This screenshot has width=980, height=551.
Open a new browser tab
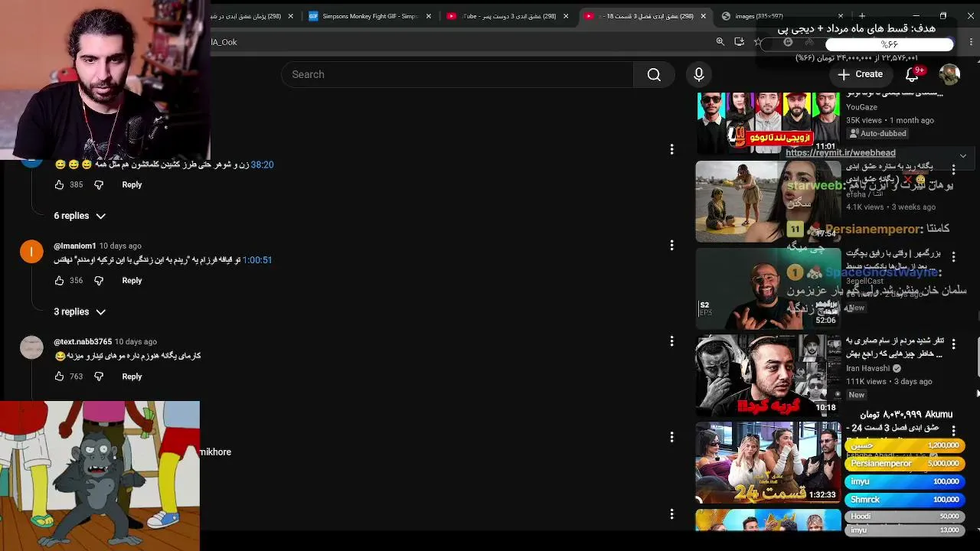click(x=862, y=16)
